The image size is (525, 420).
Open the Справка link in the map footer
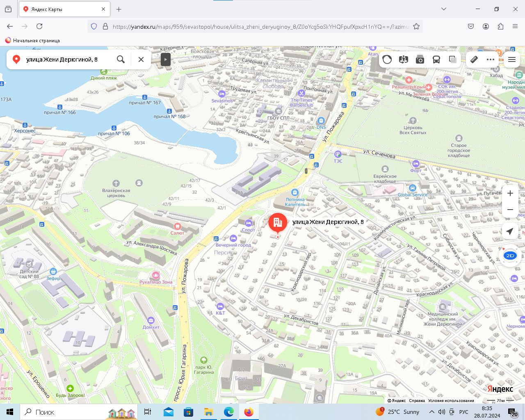(x=417, y=401)
